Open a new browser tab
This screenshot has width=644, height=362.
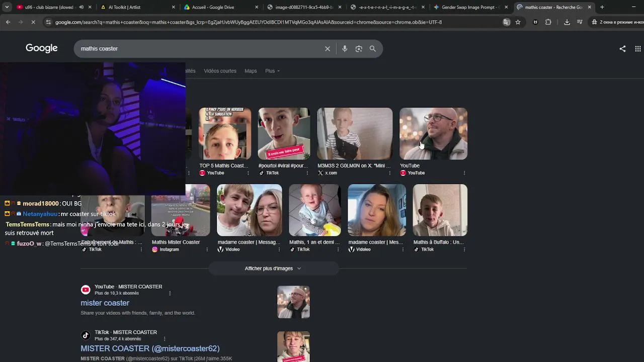coord(602,7)
